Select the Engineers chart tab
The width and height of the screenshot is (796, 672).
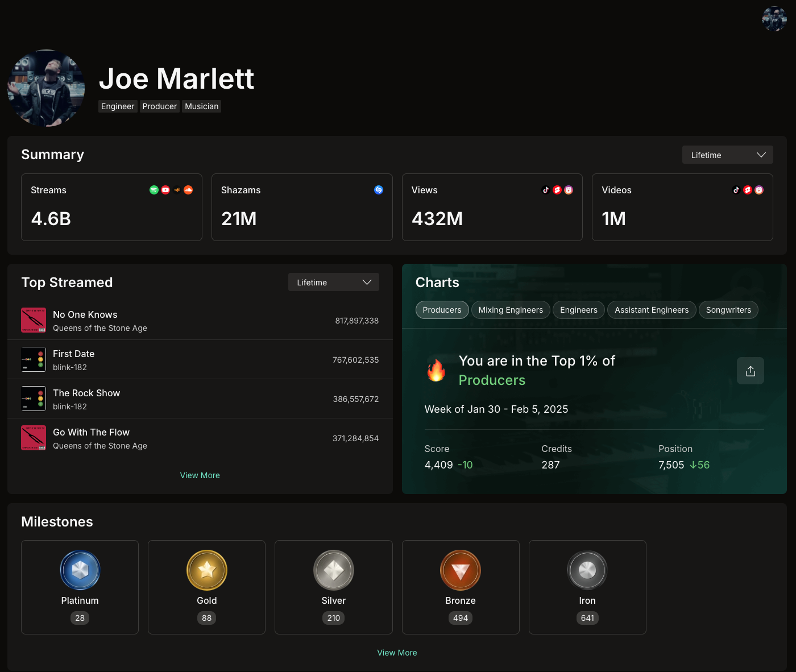coord(579,310)
